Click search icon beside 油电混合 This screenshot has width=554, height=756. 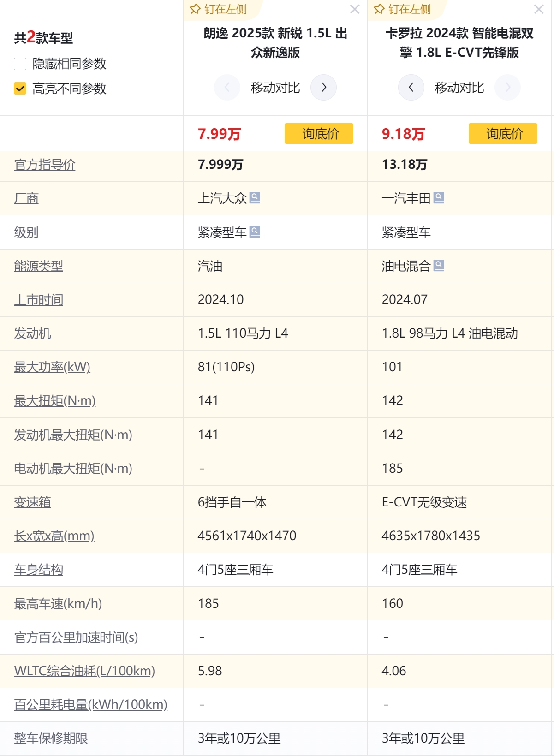coord(439,265)
